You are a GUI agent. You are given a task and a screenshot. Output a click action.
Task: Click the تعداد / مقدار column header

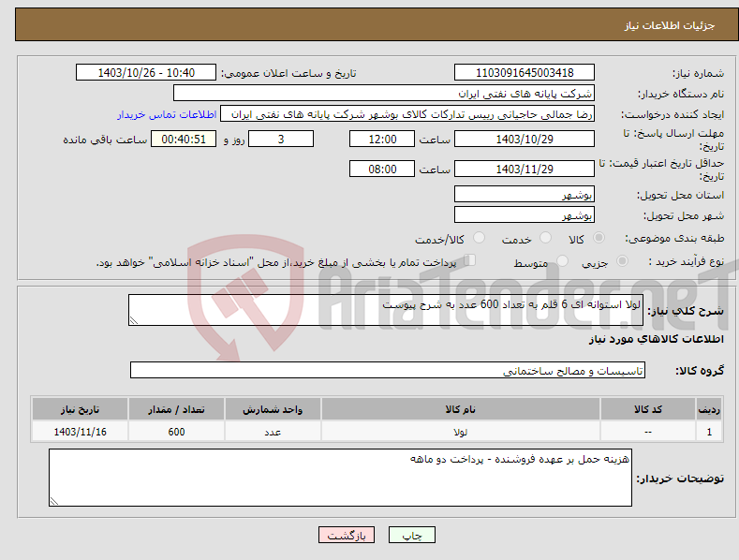[x=176, y=409]
